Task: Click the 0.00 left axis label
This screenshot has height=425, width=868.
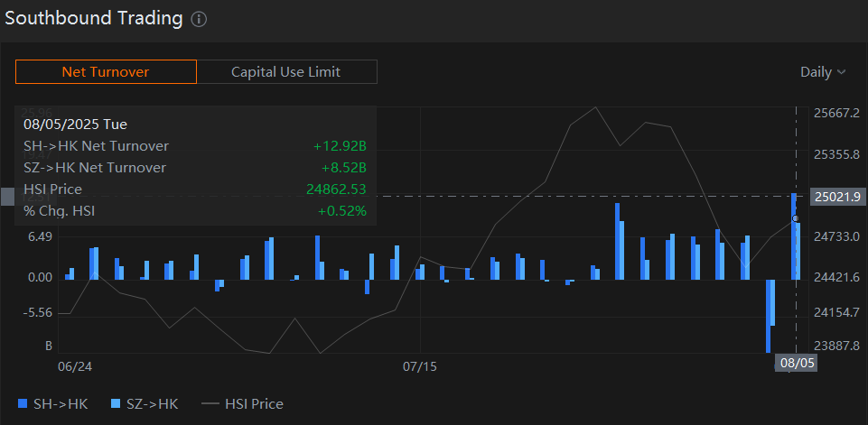Action: 41,277
